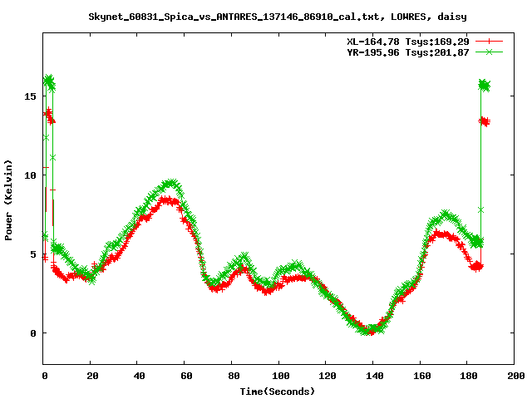Viewport: 532px width, 399px height.
Task: Click x-axis tick label 140
Action: (375, 376)
